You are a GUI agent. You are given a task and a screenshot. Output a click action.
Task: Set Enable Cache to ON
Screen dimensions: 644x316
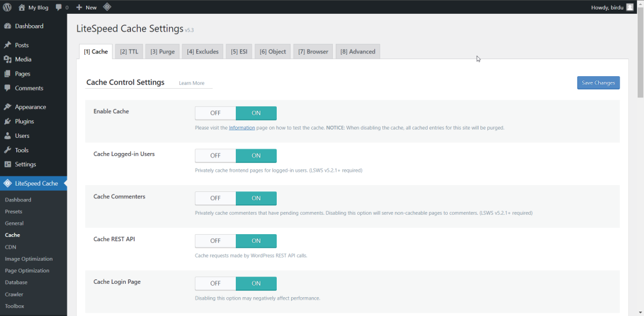click(256, 113)
